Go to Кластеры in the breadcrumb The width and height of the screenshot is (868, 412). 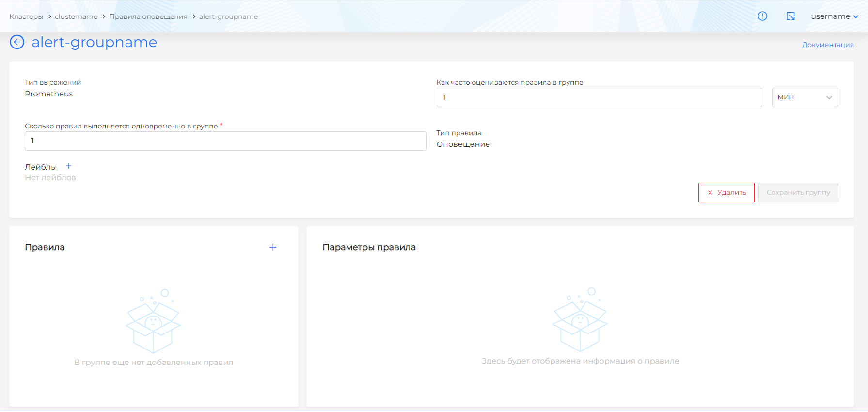coord(26,16)
